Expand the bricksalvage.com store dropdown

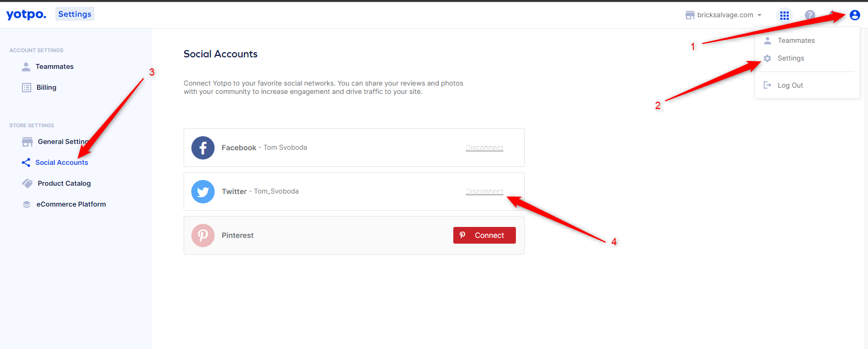pos(724,15)
